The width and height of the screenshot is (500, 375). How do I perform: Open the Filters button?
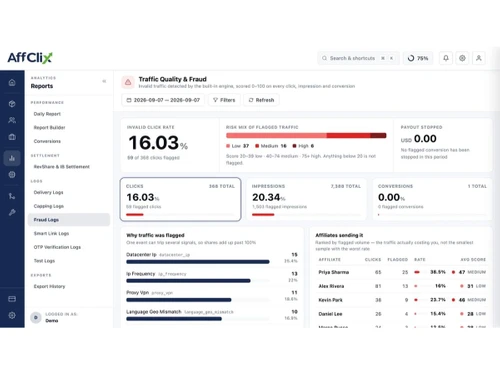tap(224, 100)
